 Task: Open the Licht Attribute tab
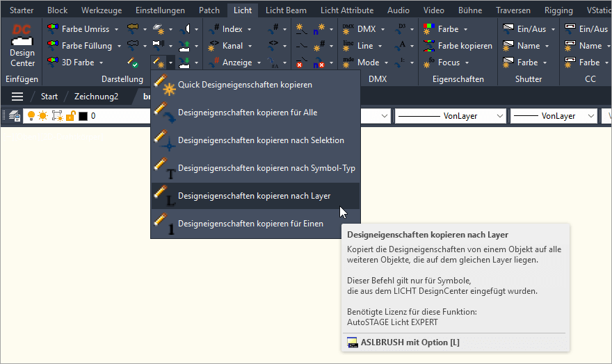pos(346,10)
